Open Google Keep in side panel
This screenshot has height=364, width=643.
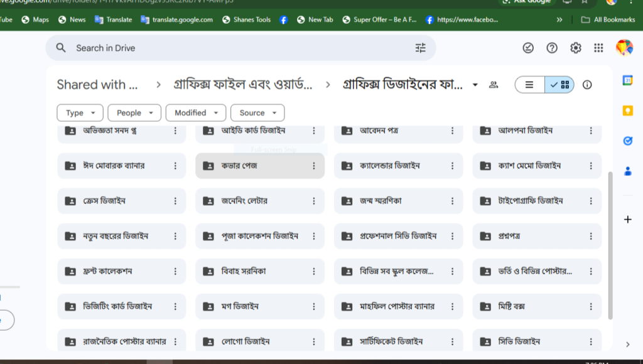point(627,110)
